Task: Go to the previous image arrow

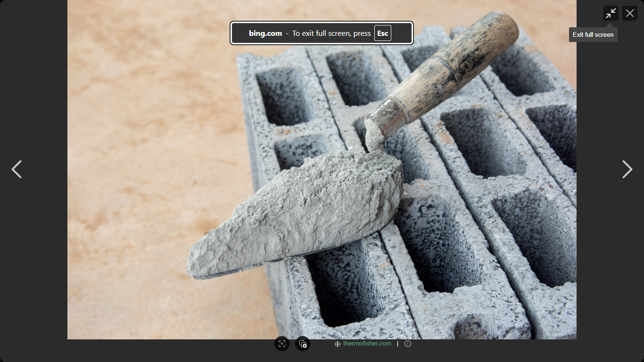Action: (17, 169)
